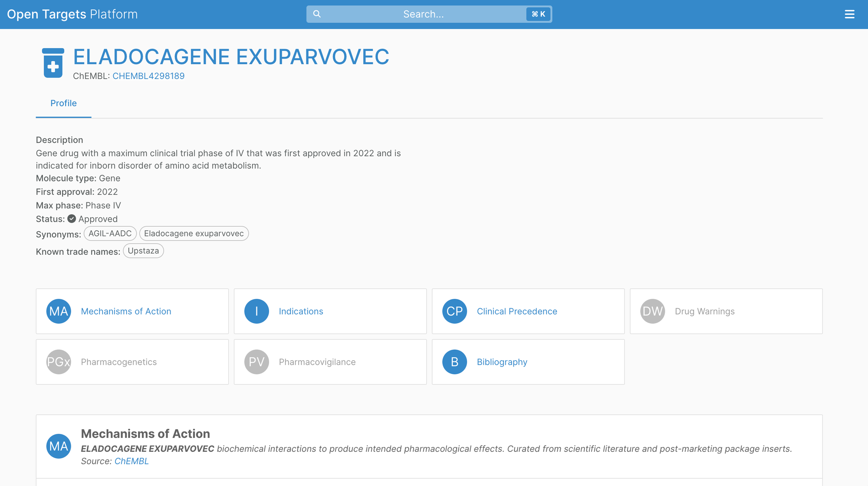Click the Indications I circle icon

coord(256,311)
